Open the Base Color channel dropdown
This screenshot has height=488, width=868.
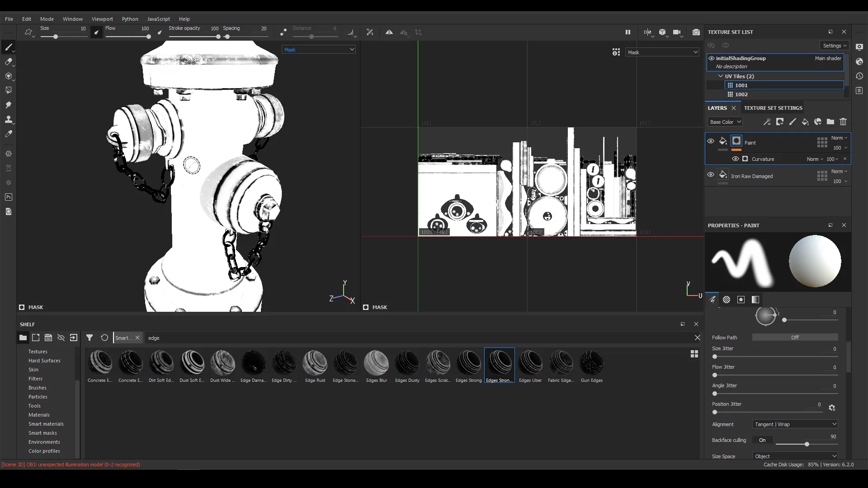pyautogui.click(x=725, y=122)
